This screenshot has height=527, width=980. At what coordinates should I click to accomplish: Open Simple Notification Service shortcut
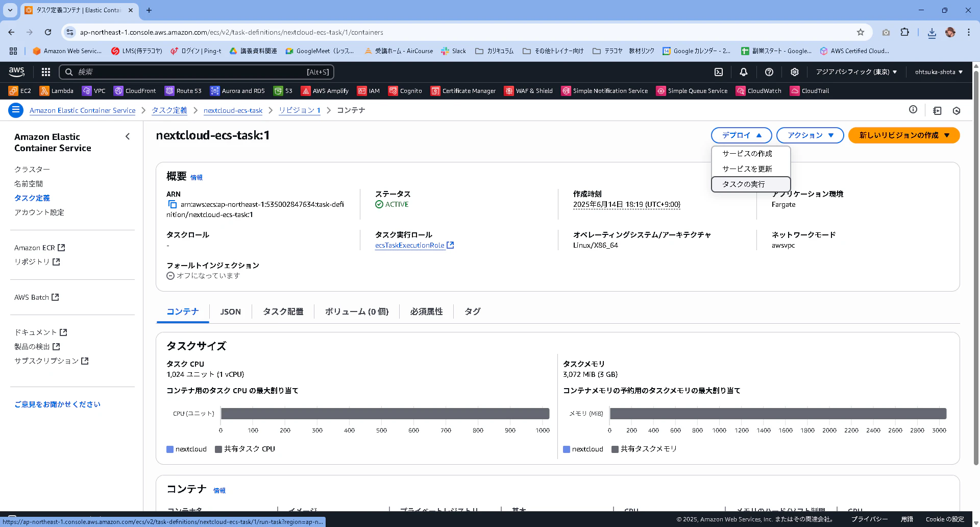[605, 91]
